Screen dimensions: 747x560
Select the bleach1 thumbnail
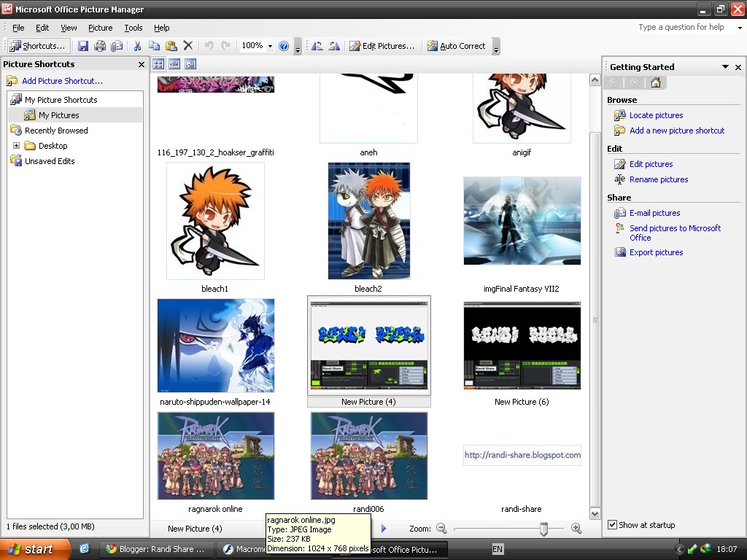tap(215, 221)
